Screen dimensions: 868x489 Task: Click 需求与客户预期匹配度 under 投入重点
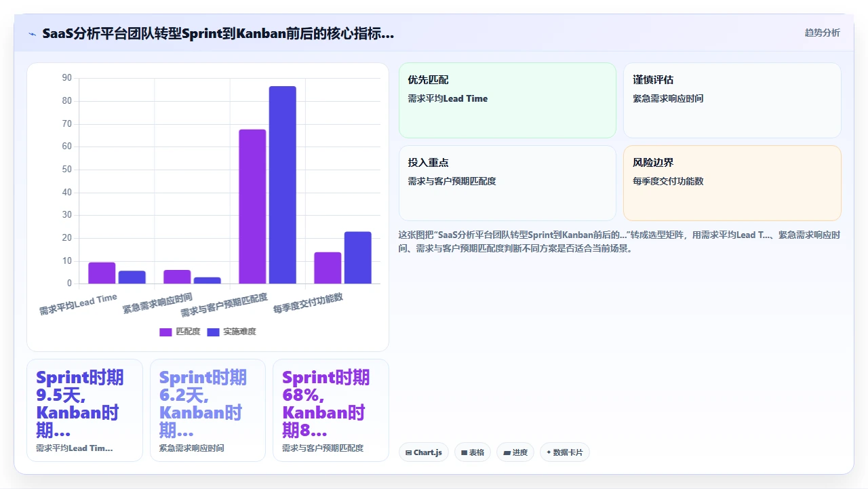tap(452, 181)
